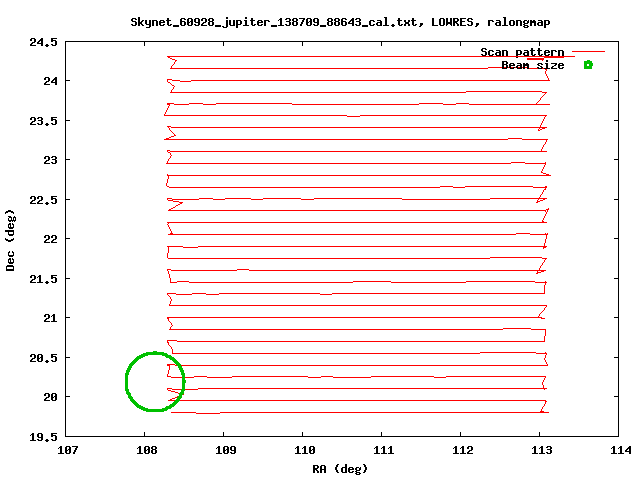Click the 'RA (deg)' axis label
This screenshot has width=640, height=480.
(340, 469)
